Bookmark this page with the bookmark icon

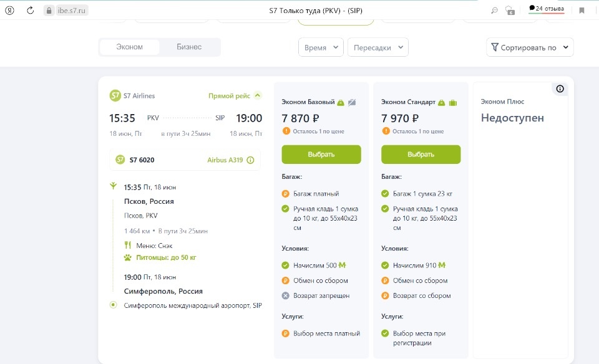point(582,10)
